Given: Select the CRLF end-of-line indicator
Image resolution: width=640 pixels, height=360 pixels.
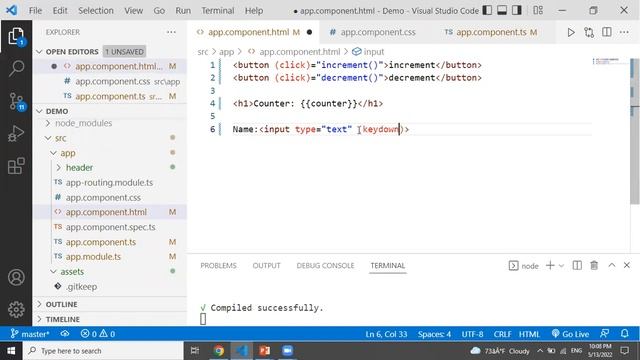Looking at the screenshot, I should coord(502,334).
